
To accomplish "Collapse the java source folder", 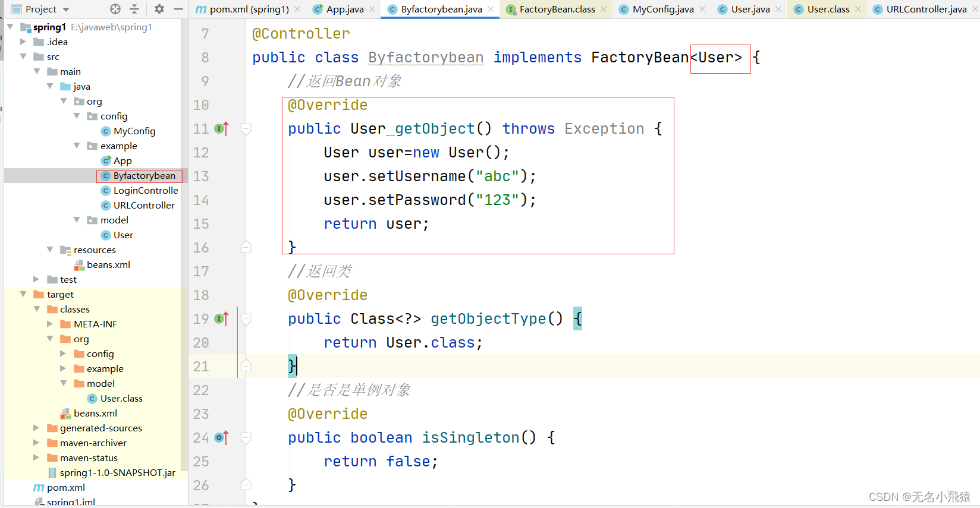I will (x=50, y=86).
